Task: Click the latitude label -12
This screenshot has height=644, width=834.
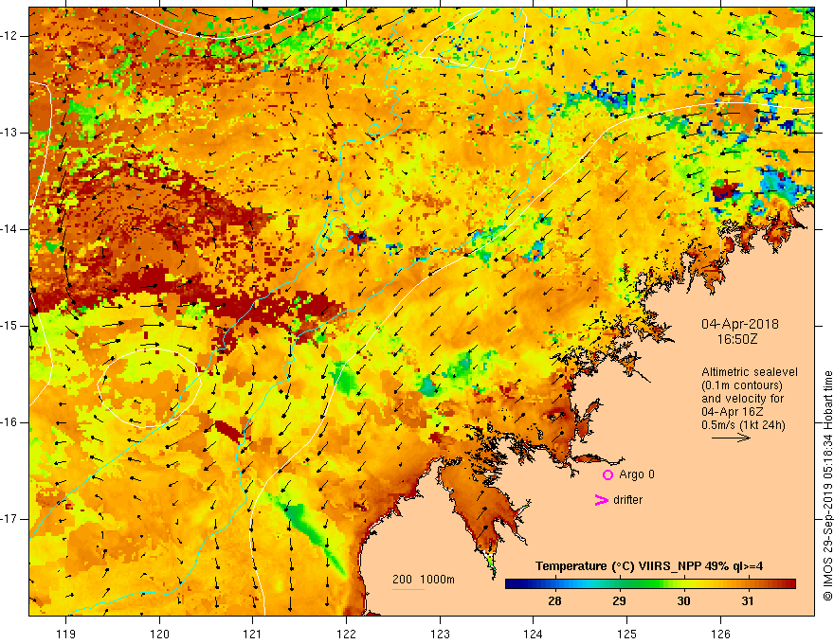Action: point(10,36)
